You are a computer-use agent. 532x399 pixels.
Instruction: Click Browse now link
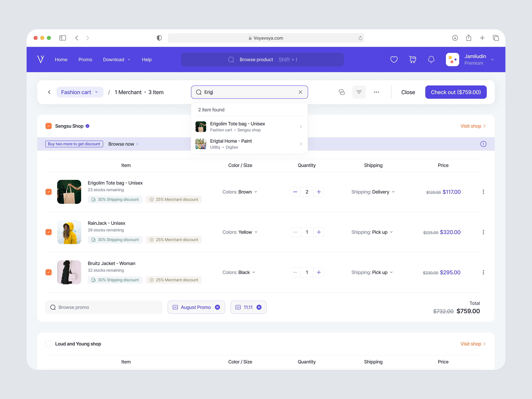(123, 144)
